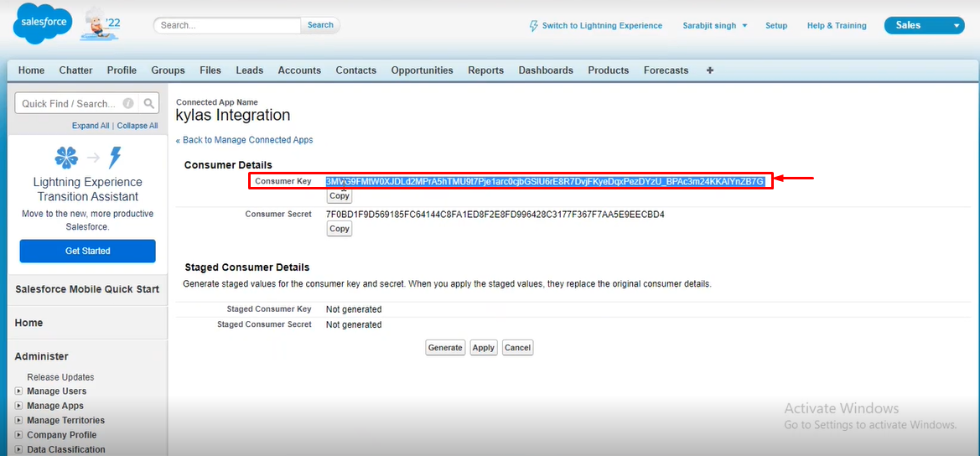Viewport: 980px width, 456px height.
Task: Open the Manage Territories sidebar item
Action: pos(65,421)
